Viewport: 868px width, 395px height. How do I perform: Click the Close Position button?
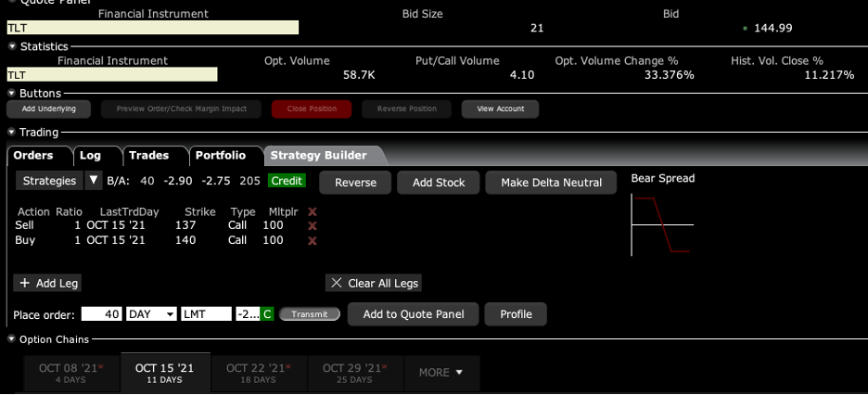coord(312,108)
